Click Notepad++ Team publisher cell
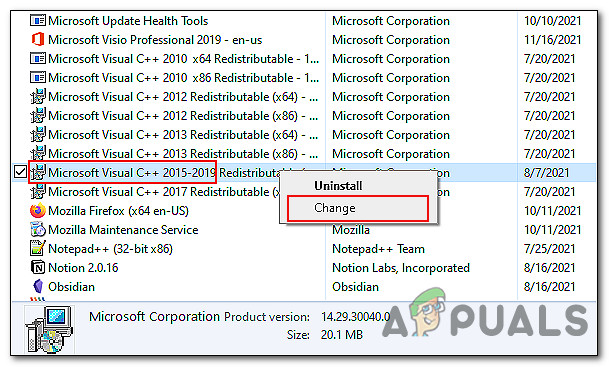Viewport: 609px width, 367px height. 378,249
